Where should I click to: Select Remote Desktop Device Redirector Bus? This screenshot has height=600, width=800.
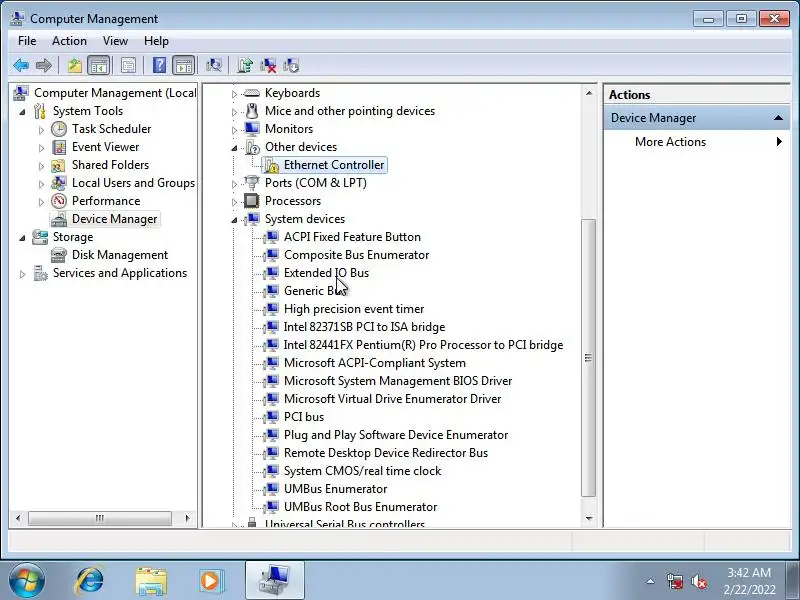point(386,453)
